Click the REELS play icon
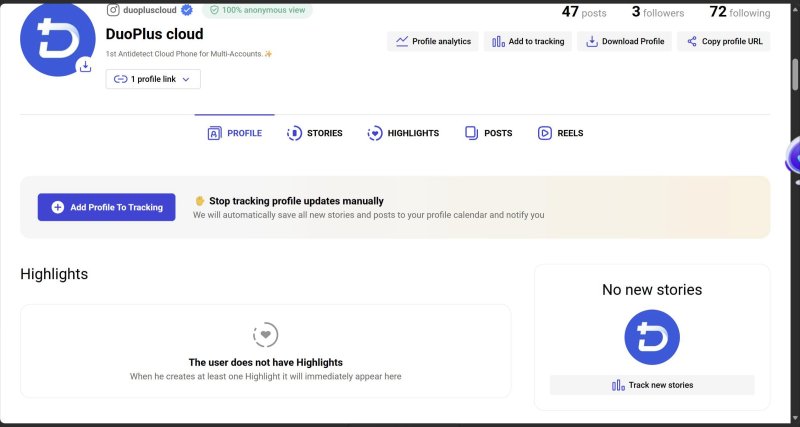800x427 pixels. coord(545,133)
